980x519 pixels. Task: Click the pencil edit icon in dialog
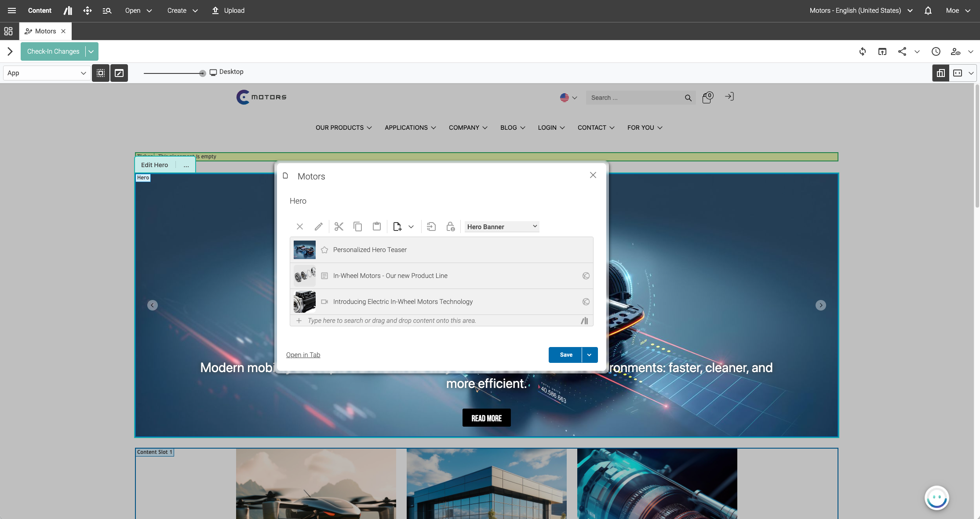pyautogui.click(x=319, y=227)
